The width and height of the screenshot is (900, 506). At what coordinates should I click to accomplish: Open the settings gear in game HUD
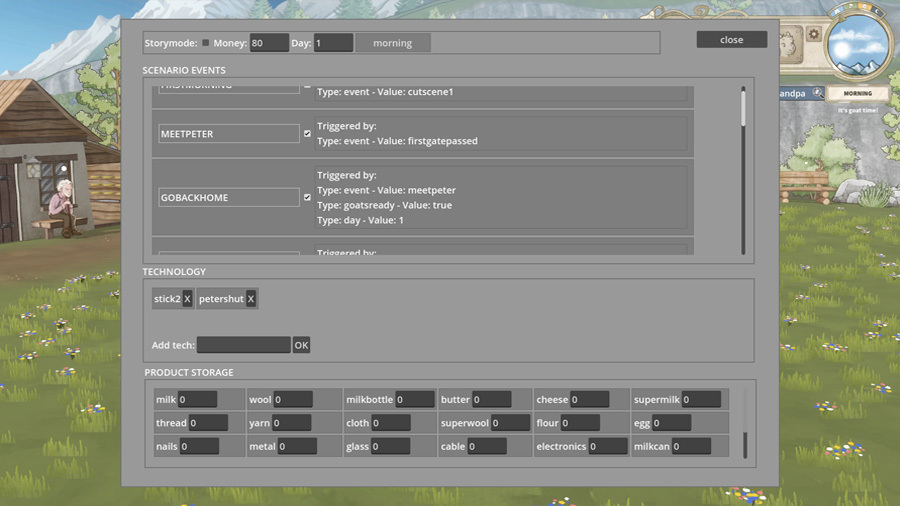coord(813,34)
